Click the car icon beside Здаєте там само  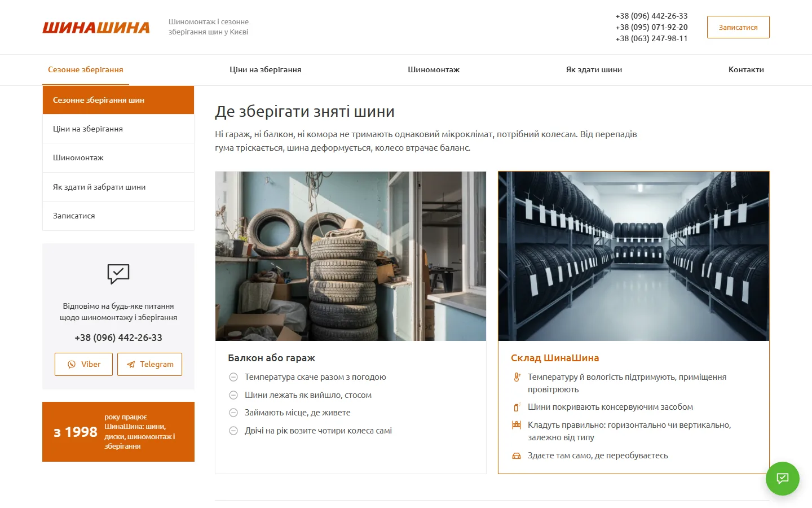tap(517, 456)
